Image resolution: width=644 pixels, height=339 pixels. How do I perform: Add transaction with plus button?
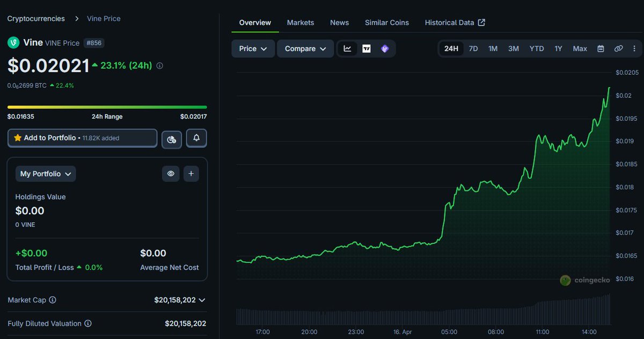pyautogui.click(x=191, y=174)
